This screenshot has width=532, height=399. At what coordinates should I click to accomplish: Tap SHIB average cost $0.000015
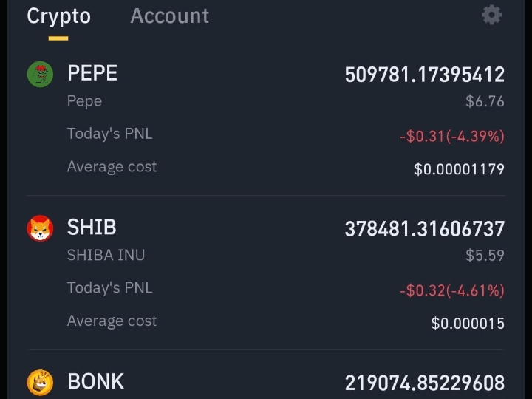(x=468, y=323)
